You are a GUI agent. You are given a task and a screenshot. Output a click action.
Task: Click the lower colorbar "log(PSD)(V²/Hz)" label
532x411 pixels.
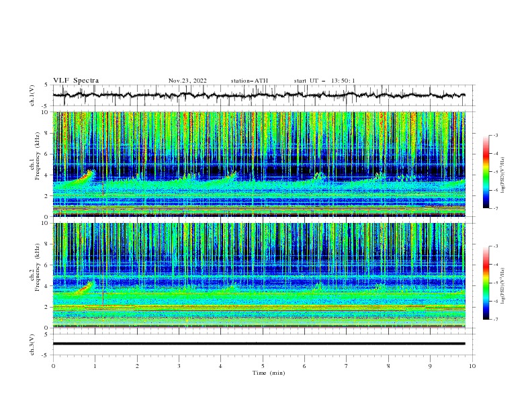503,285
